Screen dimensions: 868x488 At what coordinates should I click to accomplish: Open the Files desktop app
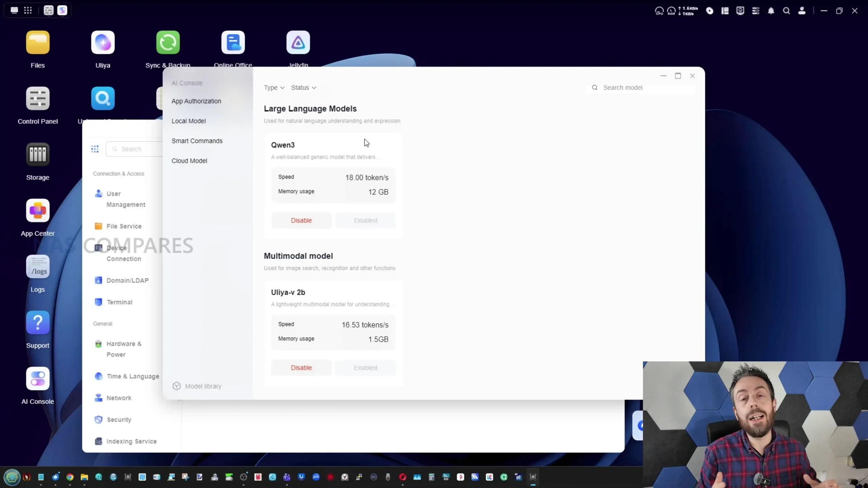click(38, 43)
